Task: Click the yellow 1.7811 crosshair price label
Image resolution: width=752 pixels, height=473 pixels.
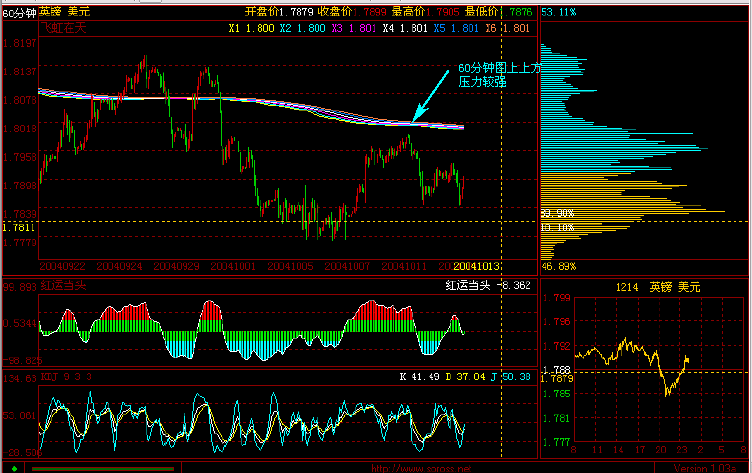Action: pyautogui.click(x=19, y=227)
